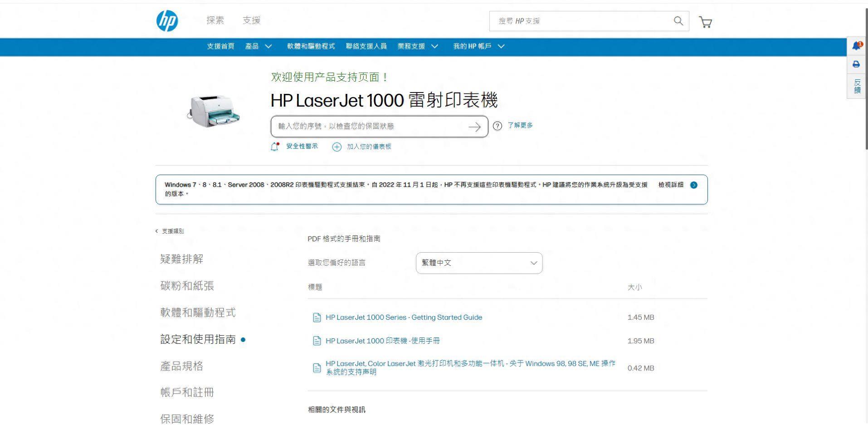The image size is (868, 425).
Task: Click the HP logo
Action: click(x=167, y=21)
